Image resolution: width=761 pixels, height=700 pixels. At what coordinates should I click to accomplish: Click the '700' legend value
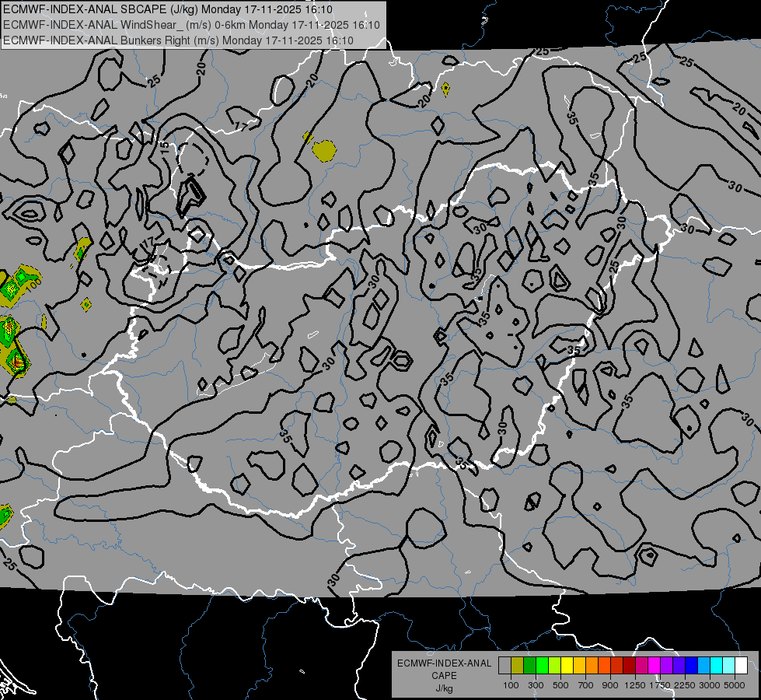[x=586, y=685]
